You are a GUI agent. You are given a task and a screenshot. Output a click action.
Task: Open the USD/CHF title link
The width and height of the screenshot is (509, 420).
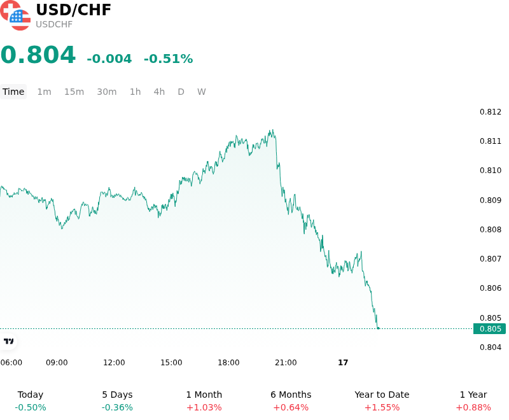[74, 10]
